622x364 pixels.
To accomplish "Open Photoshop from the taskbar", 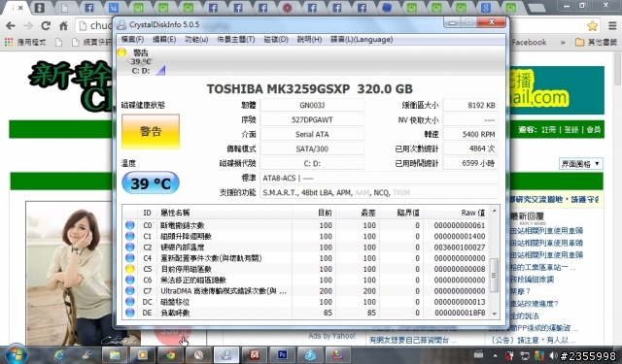I will coord(282,355).
